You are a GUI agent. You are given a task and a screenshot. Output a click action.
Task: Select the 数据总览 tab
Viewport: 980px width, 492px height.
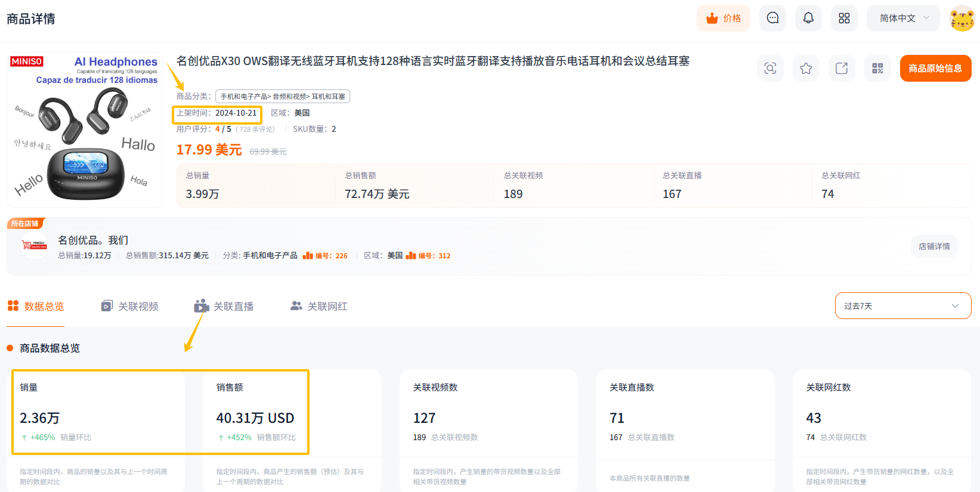click(x=35, y=306)
